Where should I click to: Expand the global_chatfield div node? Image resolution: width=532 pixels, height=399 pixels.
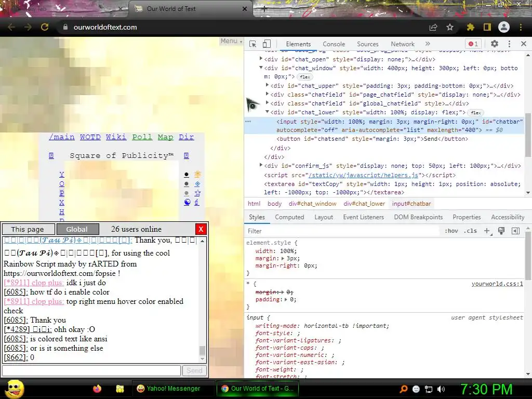[x=267, y=103]
